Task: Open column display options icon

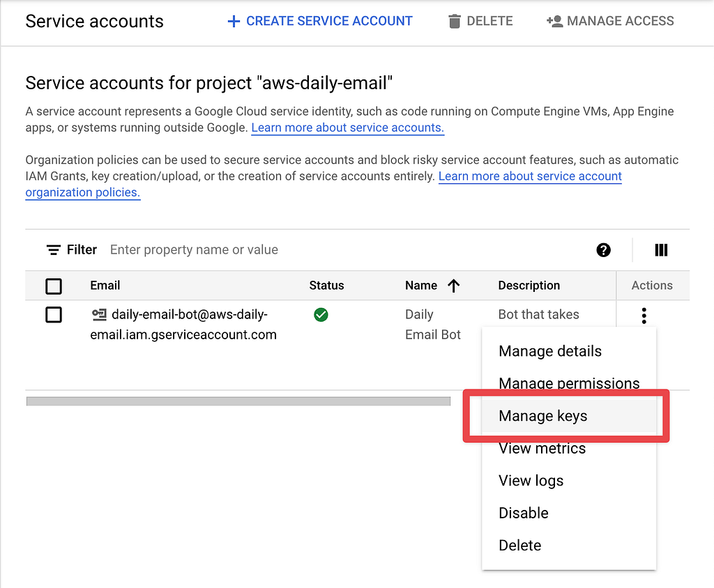Action: pyautogui.click(x=661, y=250)
